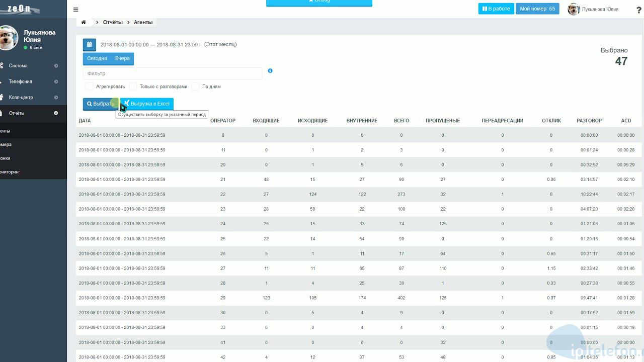The width and height of the screenshot is (644, 362).
Task: Sort by ОТКЛИК column header
Action: (x=551, y=121)
